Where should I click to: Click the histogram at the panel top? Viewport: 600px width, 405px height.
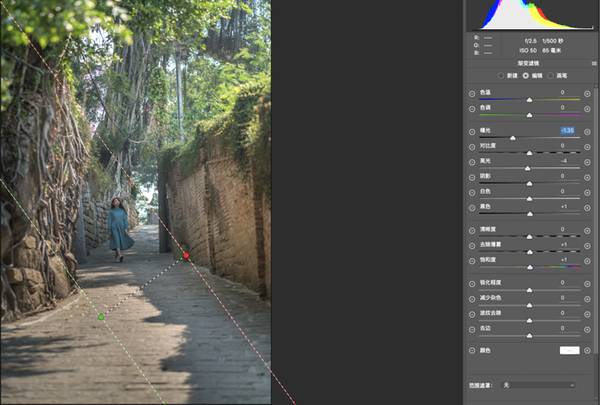click(x=530, y=14)
